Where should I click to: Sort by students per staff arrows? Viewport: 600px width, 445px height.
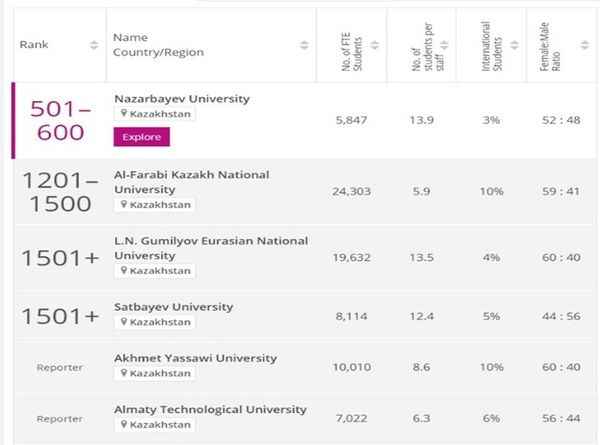click(444, 45)
